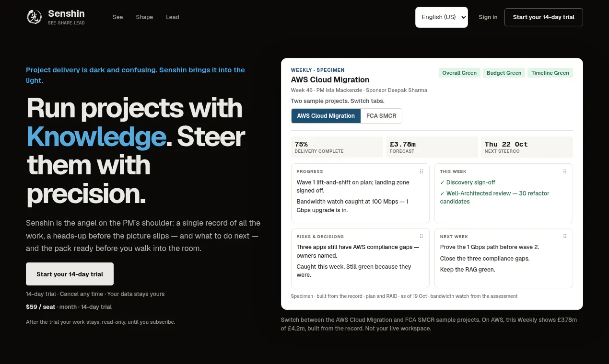
Task: Click the £3.78m Forecast tile
Action: tap(432, 147)
